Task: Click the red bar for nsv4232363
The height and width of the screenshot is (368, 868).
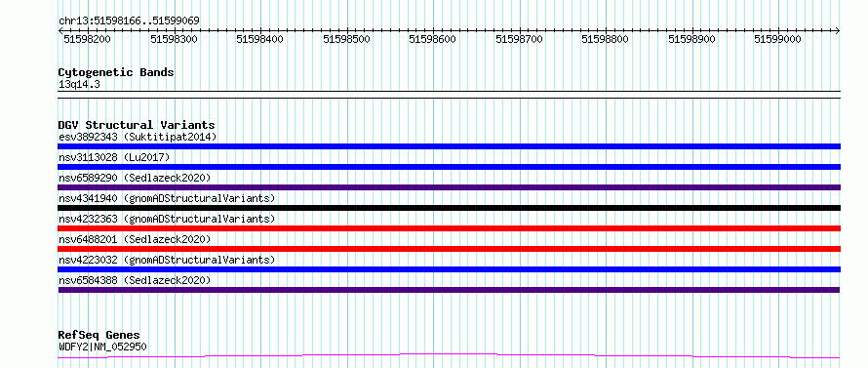Action: pos(449,228)
